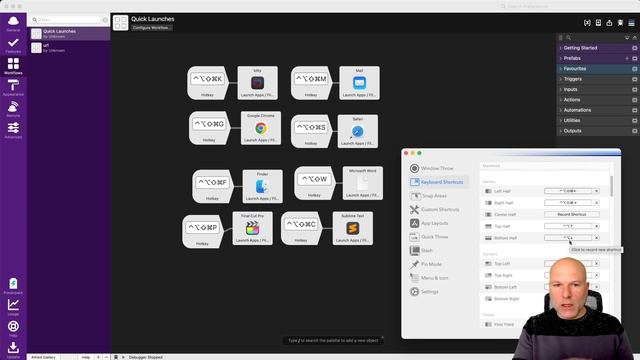The height and width of the screenshot is (360, 640).
Task: Open the Update download tab in Alfred
Action: point(13,350)
